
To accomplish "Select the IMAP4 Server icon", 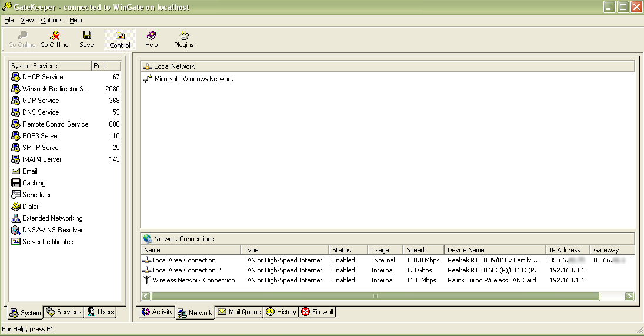I will click(16, 159).
